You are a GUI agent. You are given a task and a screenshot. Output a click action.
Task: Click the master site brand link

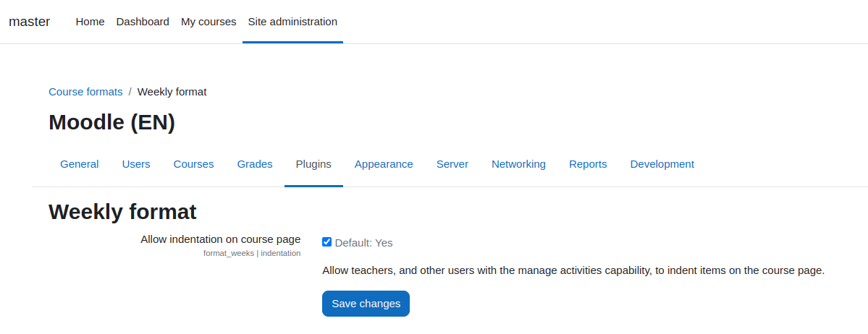(x=30, y=22)
